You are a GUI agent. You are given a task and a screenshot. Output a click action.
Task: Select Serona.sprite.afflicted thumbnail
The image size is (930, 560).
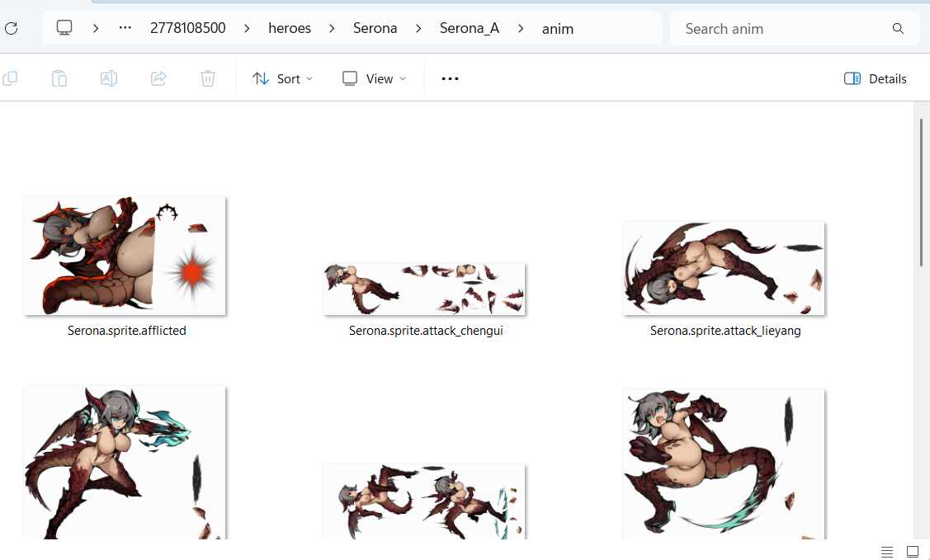(x=125, y=256)
